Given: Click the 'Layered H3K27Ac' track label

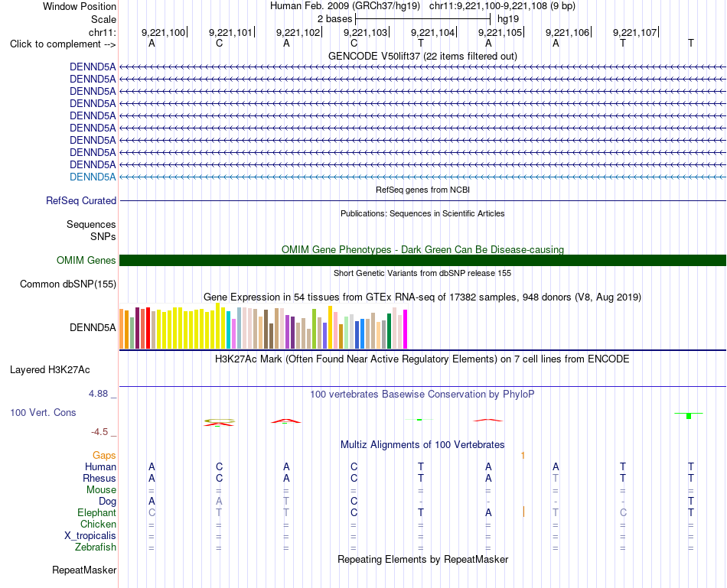Looking at the screenshot, I should coord(50,370).
